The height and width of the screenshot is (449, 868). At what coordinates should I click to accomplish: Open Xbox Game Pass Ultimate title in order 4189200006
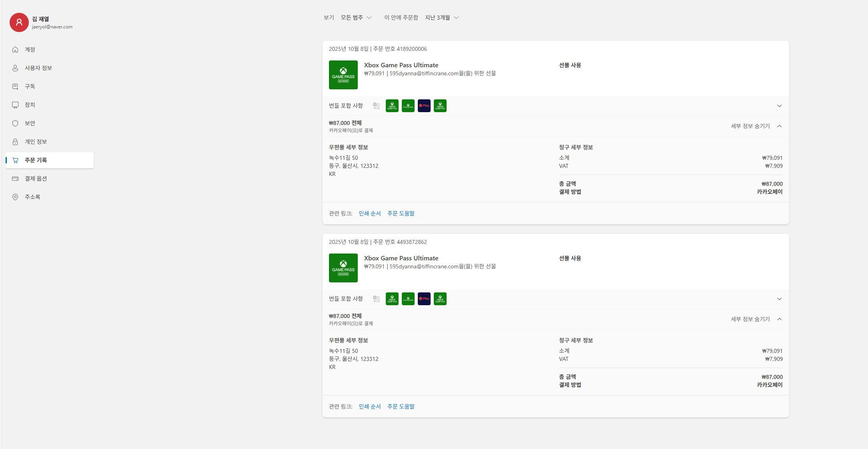point(401,65)
